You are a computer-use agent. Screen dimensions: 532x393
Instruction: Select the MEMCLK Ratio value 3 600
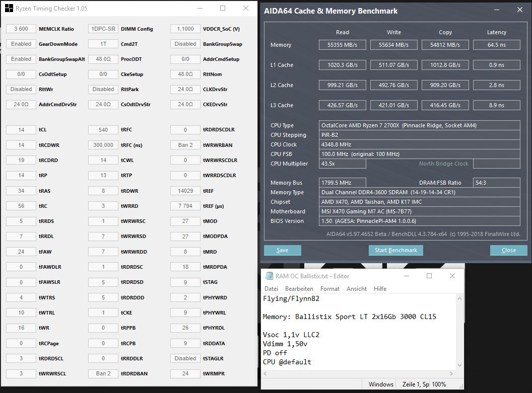click(21, 29)
